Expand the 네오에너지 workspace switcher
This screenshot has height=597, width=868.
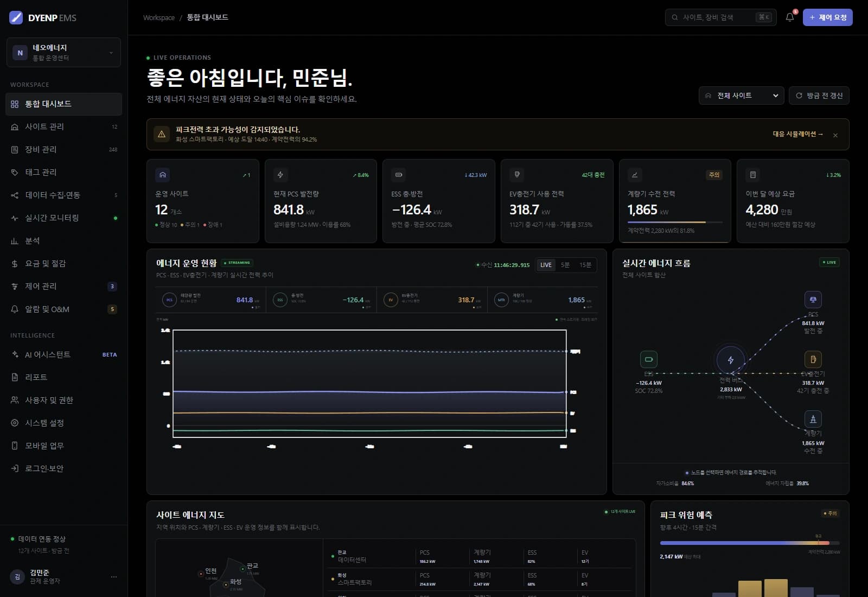coord(63,52)
